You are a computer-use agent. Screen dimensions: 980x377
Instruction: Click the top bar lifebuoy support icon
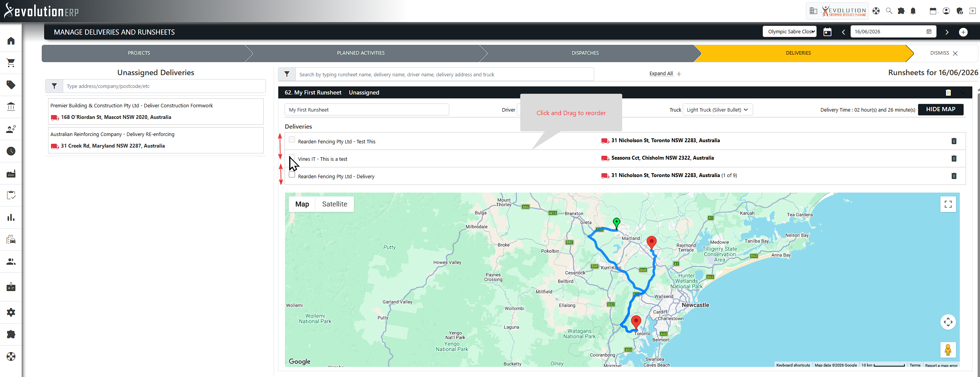pos(876,11)
